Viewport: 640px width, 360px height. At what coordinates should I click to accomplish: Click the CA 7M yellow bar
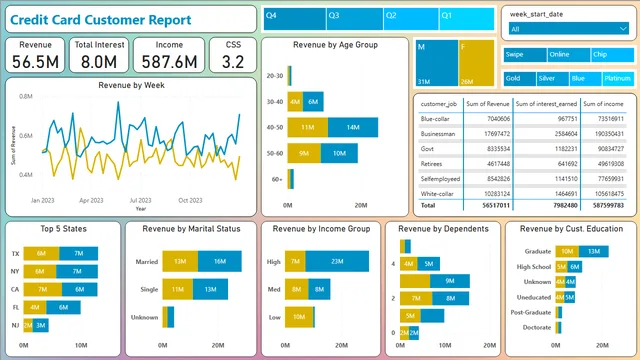(42, 289)
